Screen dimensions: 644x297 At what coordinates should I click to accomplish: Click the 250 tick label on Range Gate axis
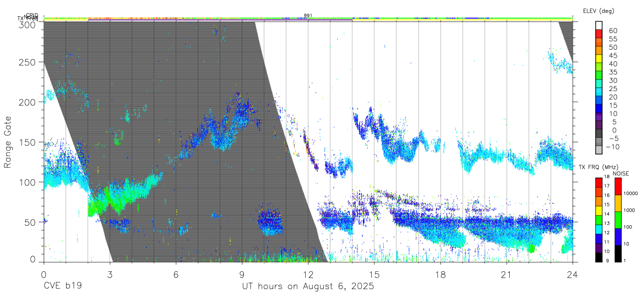(x=28, y=62)
